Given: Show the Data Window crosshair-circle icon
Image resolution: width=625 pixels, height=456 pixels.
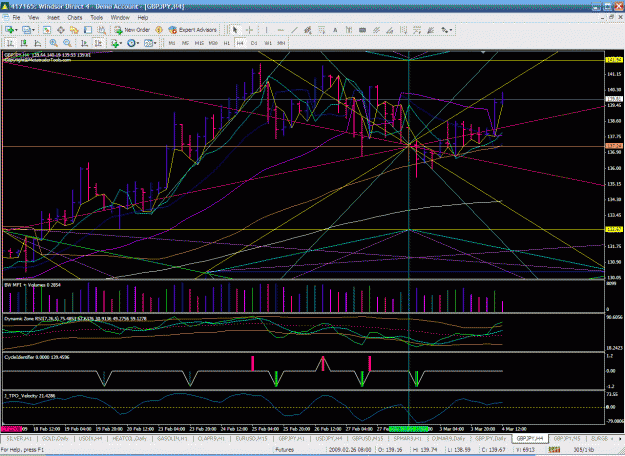Looking at the screenshot, I should coord(61,30).
